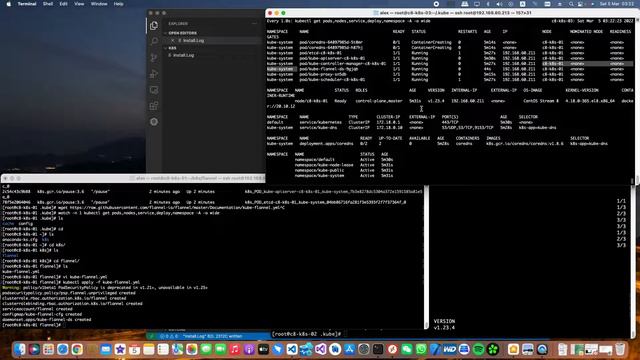Open Spotlight search in menu bar
This screenshot has width=640, height=360.
(571, 4)
